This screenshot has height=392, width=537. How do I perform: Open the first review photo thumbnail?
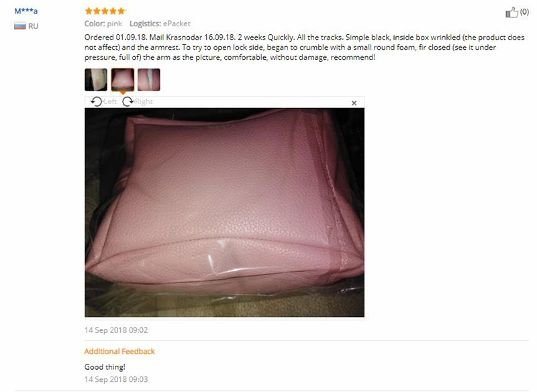tap(96, 80)
